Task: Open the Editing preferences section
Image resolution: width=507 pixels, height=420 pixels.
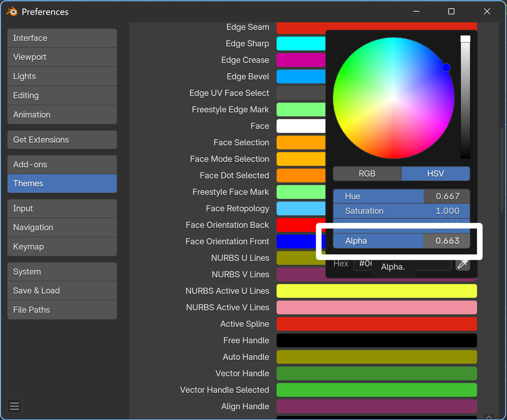Action: click(x=62, y=96)
